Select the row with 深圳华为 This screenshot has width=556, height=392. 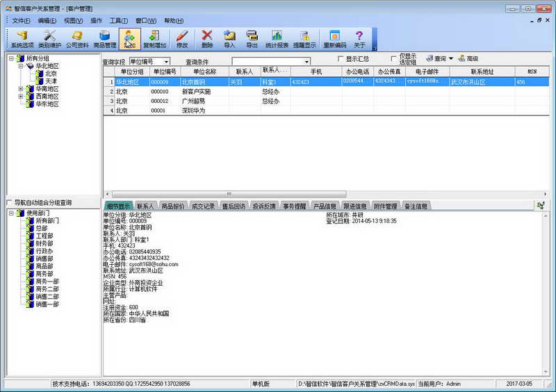point(326,111)
